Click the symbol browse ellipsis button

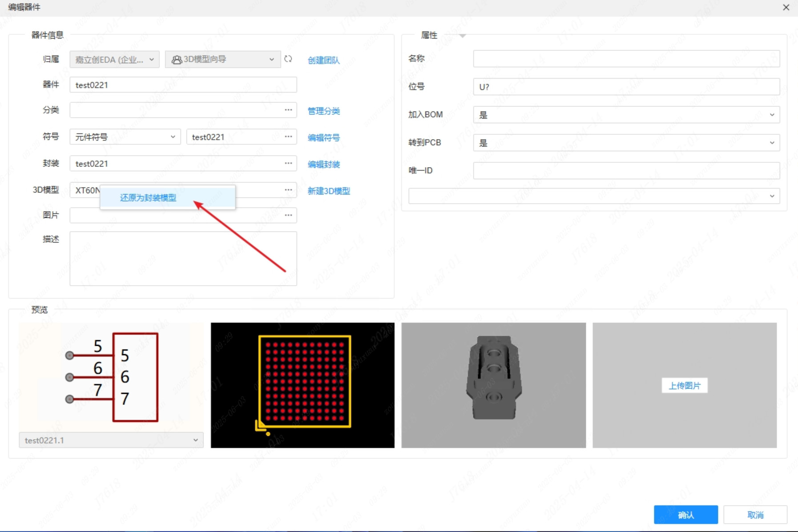click(x=288, y=137)
